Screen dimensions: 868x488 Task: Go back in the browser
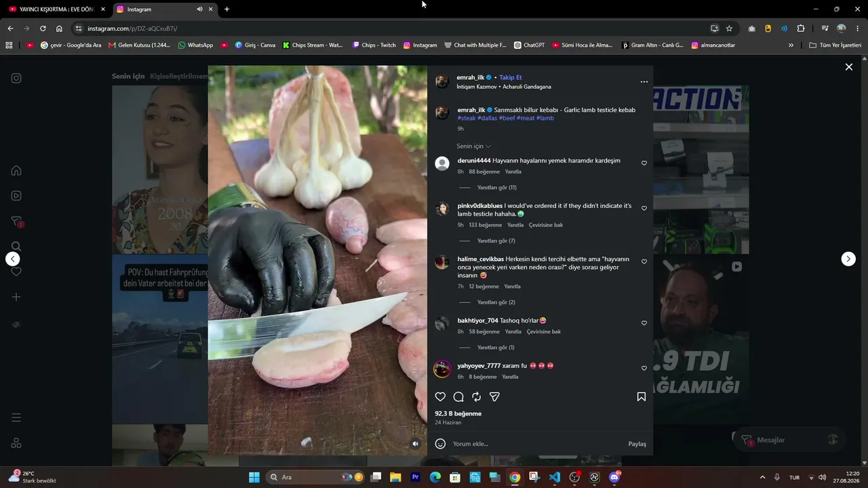pos(10,28)
